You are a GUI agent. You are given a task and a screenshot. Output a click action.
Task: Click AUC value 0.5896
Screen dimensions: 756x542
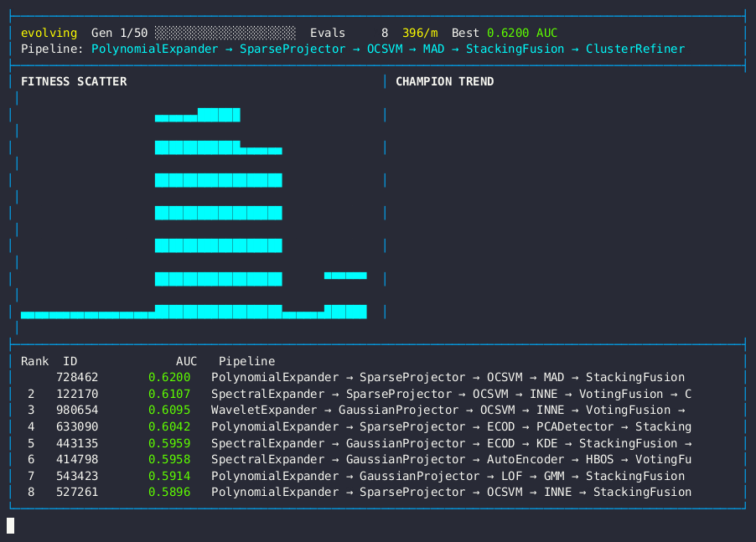169,492
